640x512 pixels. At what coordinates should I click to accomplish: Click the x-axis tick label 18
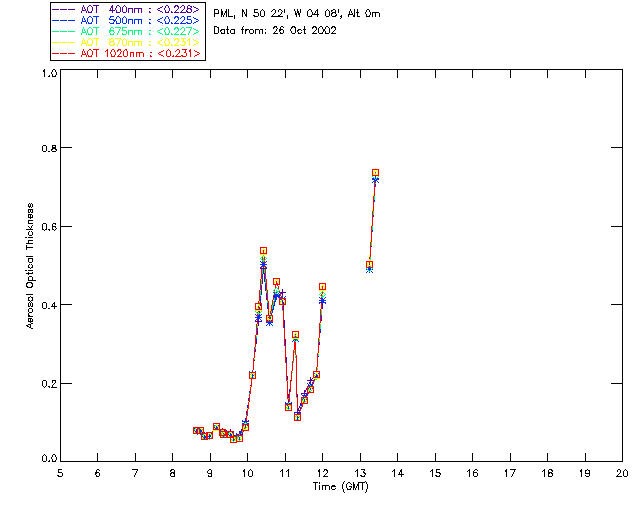tap(548, 473)
